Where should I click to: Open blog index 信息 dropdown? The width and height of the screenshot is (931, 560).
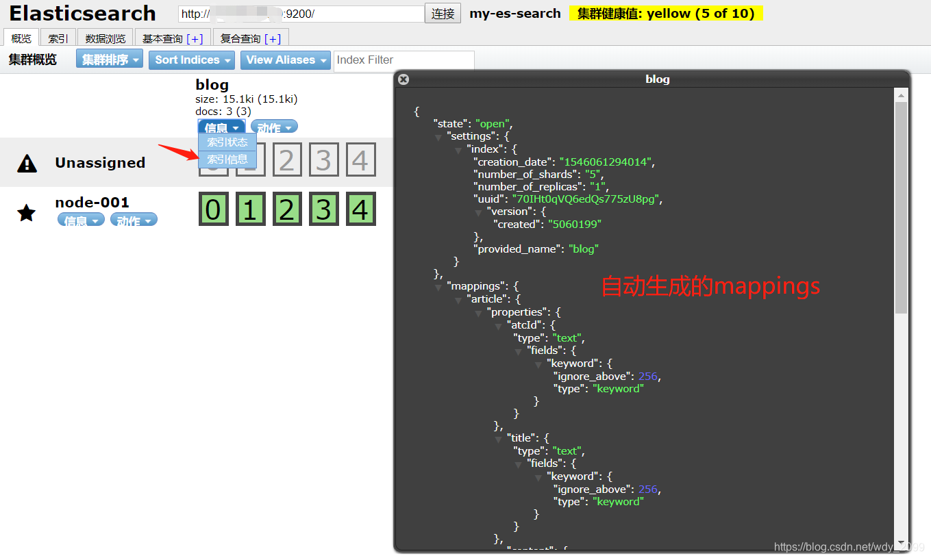tap(222, 127)
